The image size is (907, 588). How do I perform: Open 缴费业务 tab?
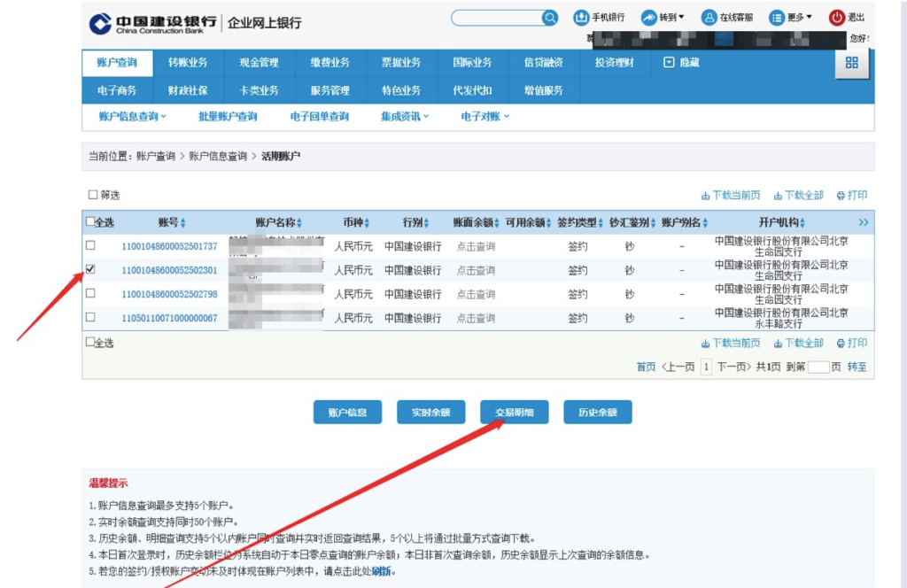click(x=330, y=63)
